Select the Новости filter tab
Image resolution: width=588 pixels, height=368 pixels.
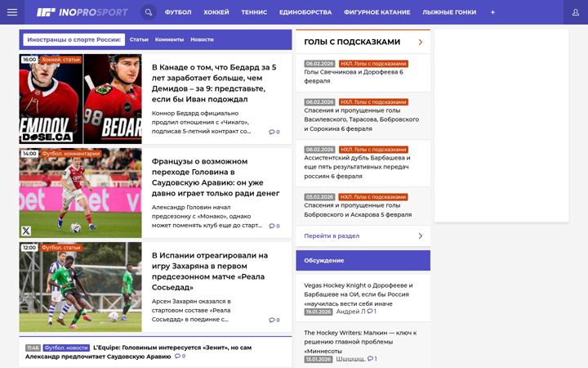click(203, 39)
